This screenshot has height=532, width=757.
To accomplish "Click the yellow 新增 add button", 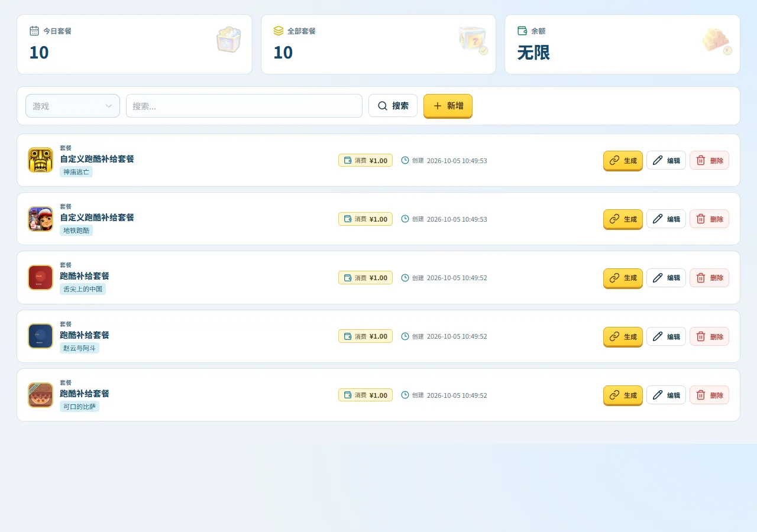I will coord(448,106).
